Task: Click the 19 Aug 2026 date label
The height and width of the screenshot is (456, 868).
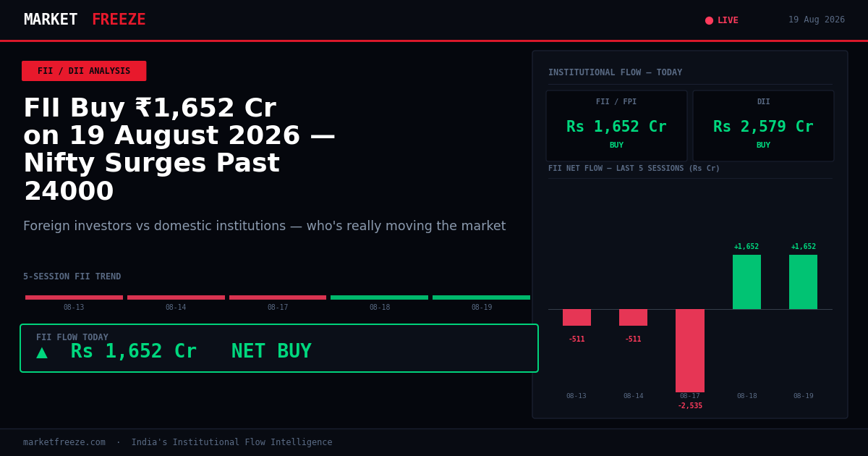Action: point(817,20)
